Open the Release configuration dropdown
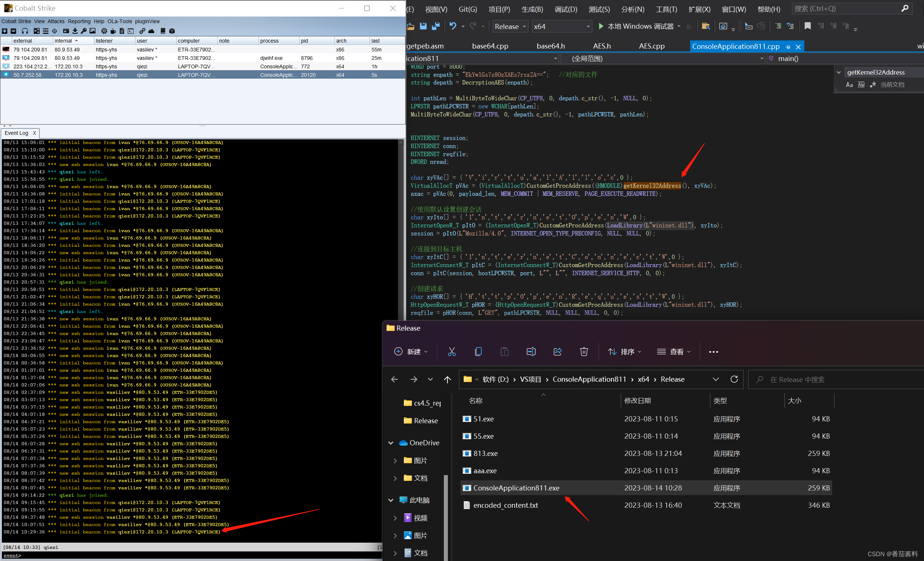Screen dimensions: 924x561 coord(510,26)
